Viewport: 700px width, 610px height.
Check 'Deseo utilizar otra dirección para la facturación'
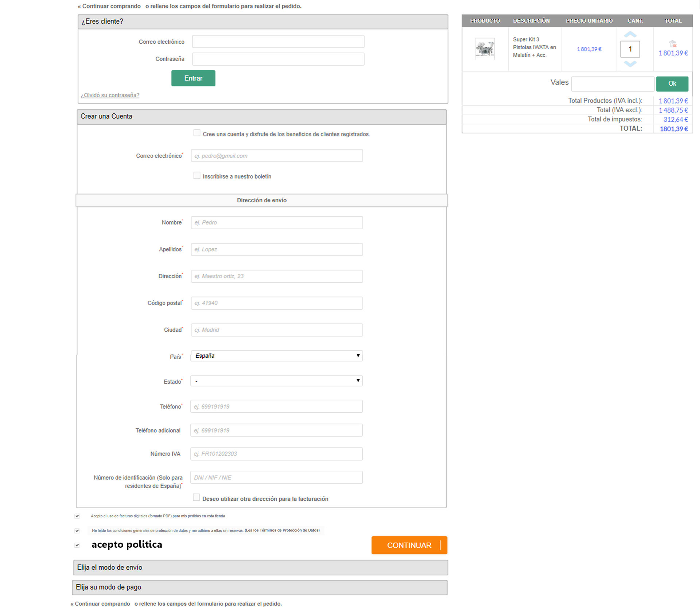point(196,498)
